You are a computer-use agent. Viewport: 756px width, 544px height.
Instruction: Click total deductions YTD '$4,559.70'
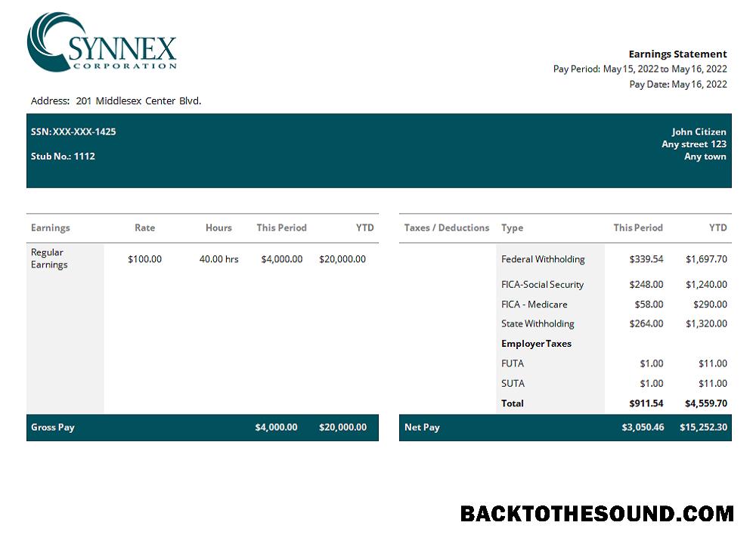coord(706,403)
